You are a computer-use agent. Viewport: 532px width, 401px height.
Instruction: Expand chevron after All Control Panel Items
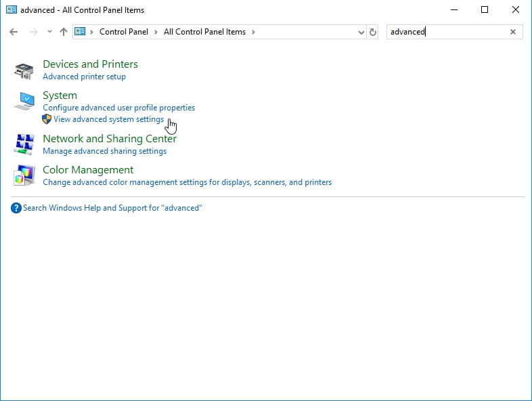(253, 32)
